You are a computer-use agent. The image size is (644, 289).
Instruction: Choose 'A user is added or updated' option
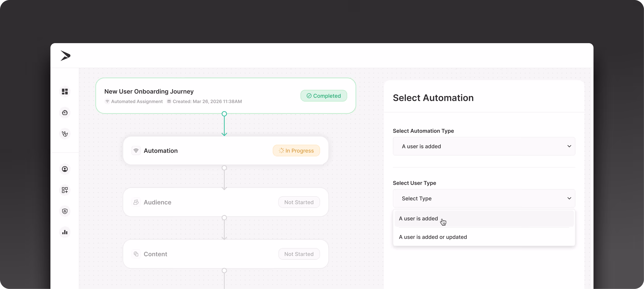[x=484, y=237]
